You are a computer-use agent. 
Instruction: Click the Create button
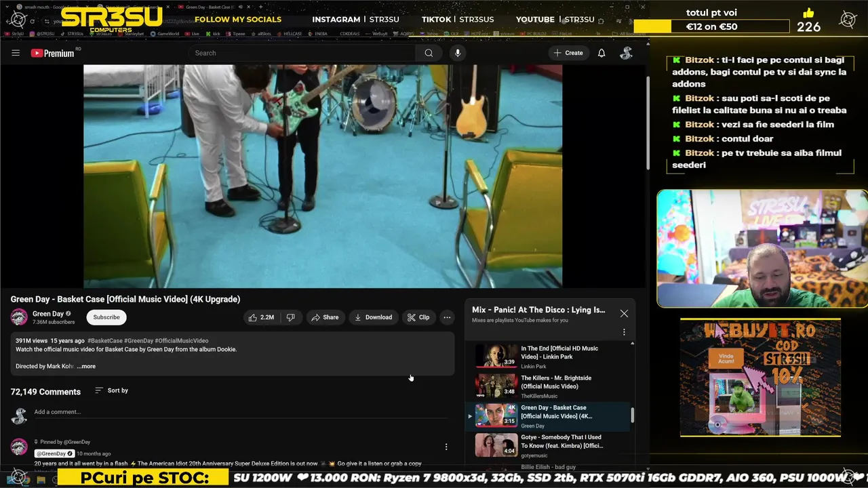[568, 53]
